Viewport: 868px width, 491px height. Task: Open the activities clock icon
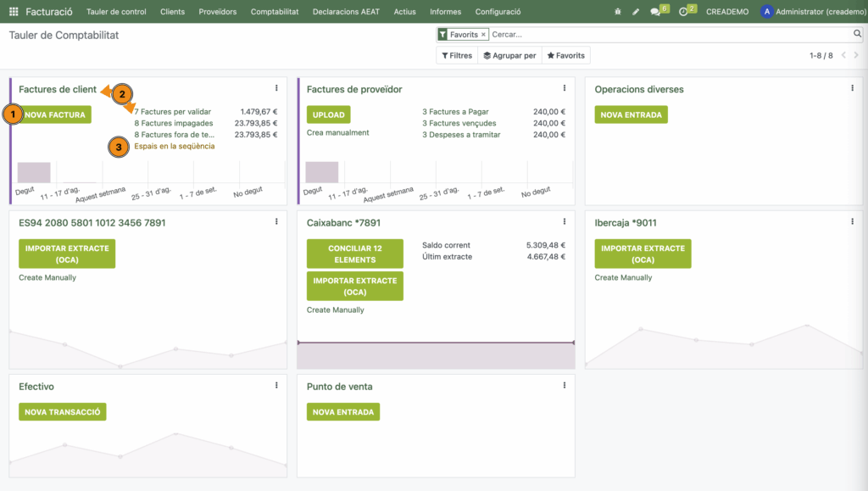point(683,12)
